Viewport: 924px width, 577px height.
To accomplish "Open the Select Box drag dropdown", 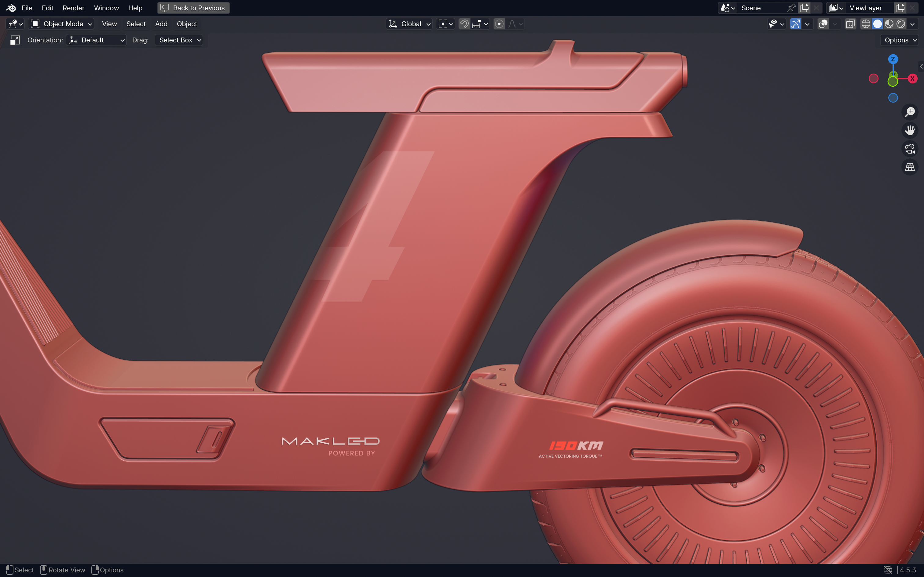I will (x=179, y=40).
